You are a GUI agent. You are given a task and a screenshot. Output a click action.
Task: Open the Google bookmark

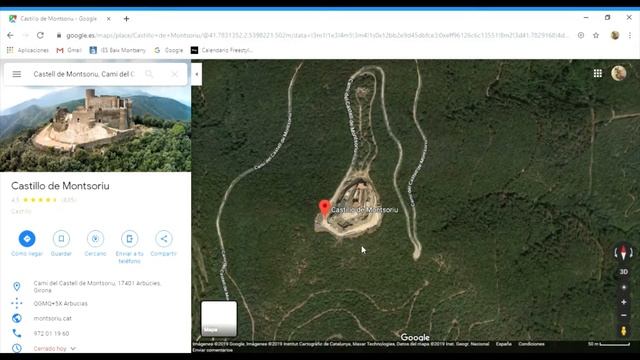pyautogui.click(x=169, y=50)
